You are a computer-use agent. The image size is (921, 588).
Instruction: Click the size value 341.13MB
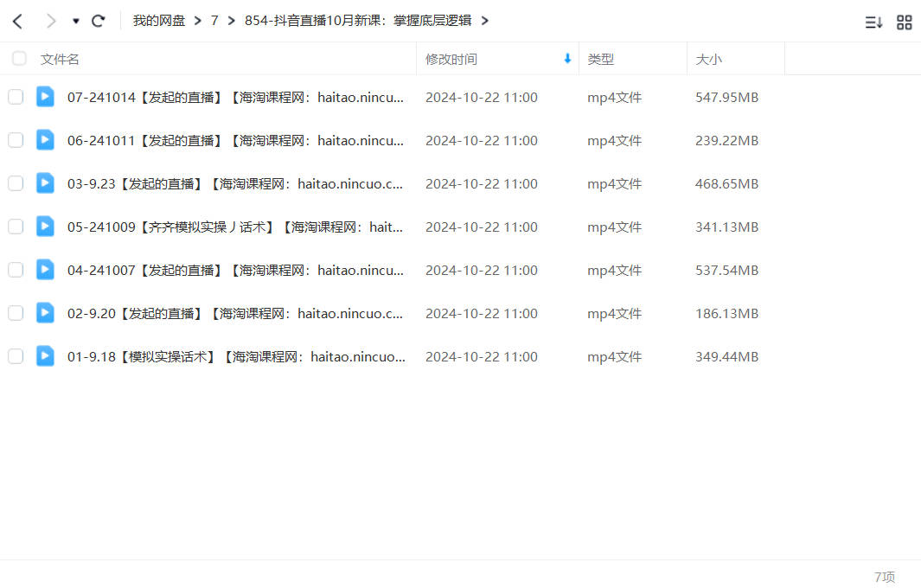tap(726, 227)
